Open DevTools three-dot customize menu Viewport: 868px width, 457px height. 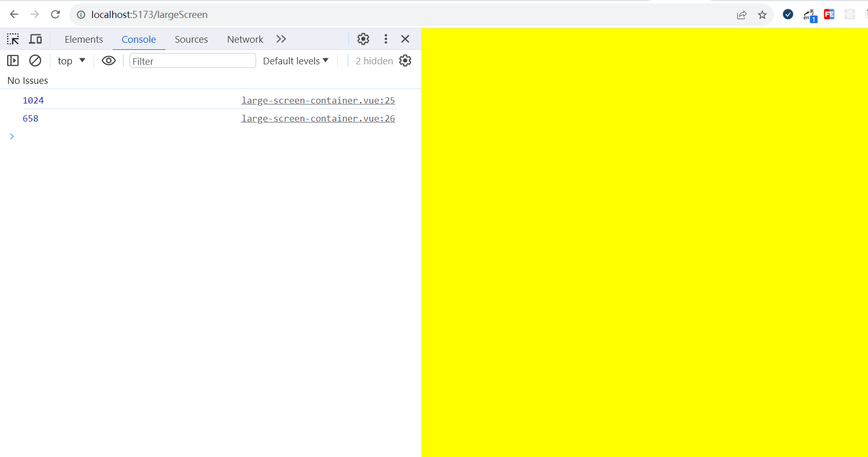[x=386, y=39]
